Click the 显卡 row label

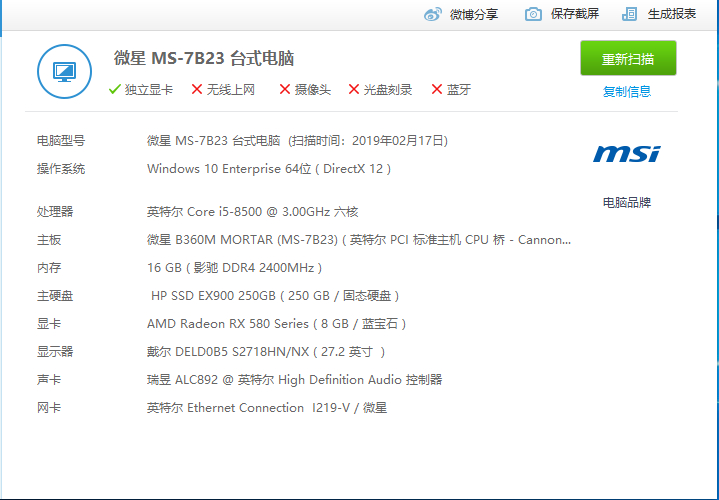[49, 324]
